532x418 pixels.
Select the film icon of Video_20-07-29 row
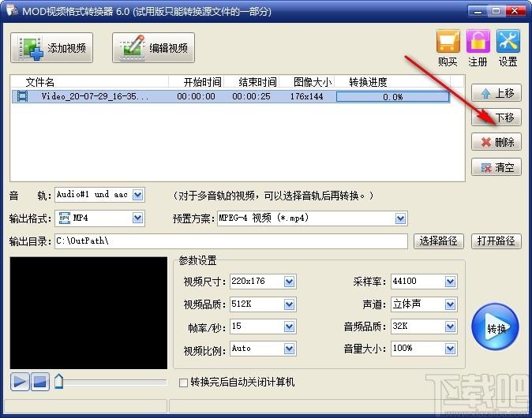[22, 96]
